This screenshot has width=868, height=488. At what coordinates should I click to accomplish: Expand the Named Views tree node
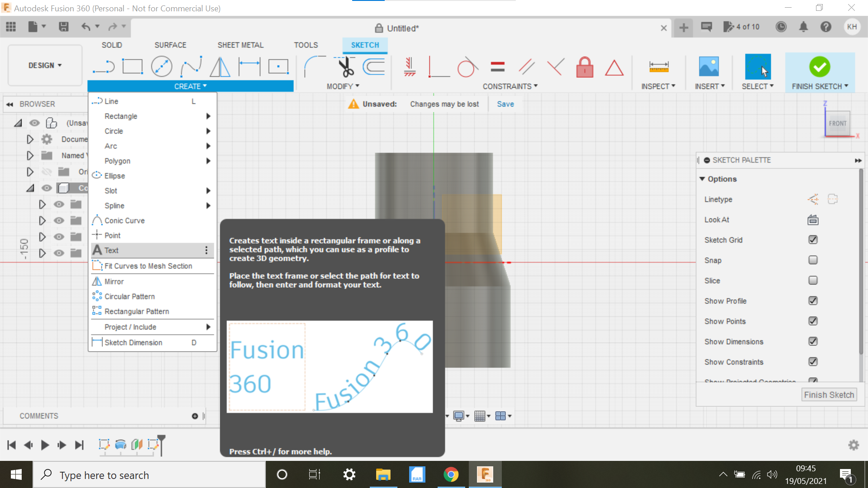point(30,155)
